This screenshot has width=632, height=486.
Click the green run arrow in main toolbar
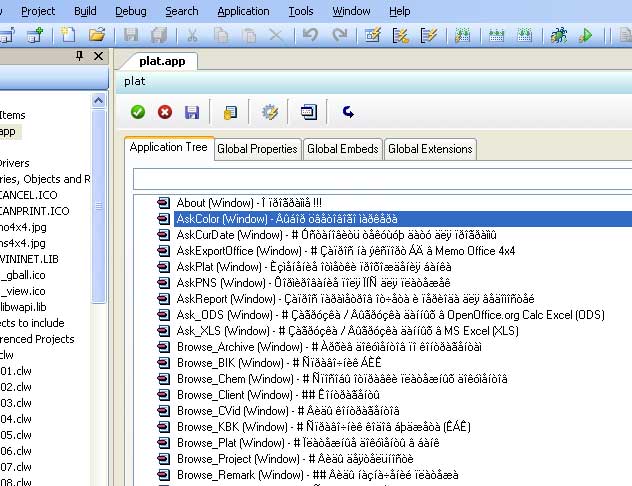click(x=586, y=36)
